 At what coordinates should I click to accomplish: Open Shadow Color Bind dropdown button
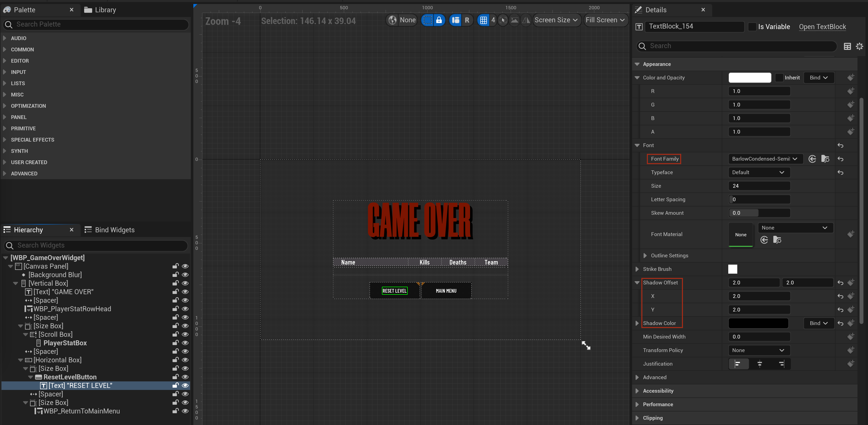pos(819,323)
